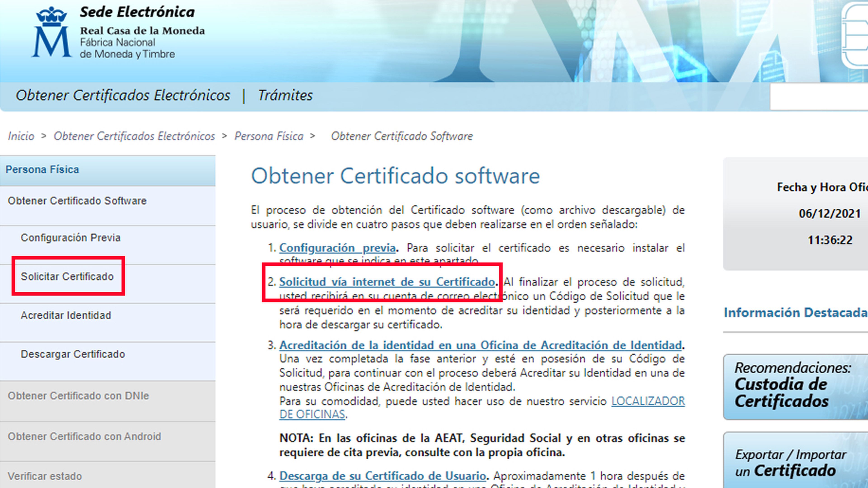Select Solicitar Certificado in sidebar

[x=67, y=277]
